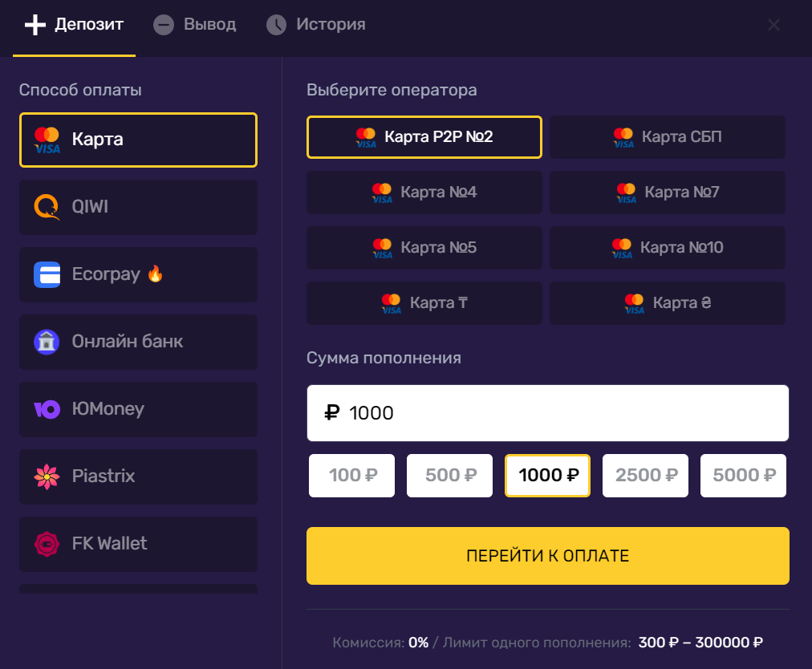Choose the Карта P2P №2 operator
This screenshot has height=669, width=812.
click(424, 137)
